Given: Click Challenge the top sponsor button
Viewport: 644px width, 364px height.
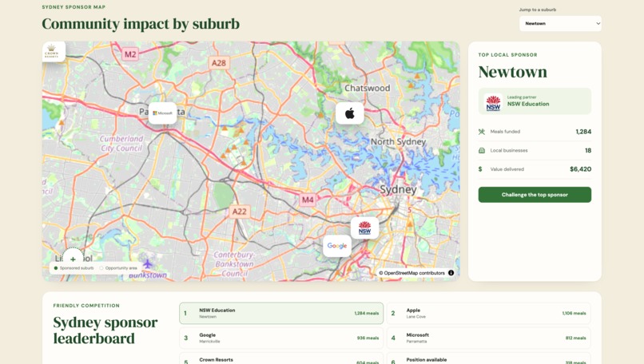Looking at the screenshot, I should coord(535,195).
